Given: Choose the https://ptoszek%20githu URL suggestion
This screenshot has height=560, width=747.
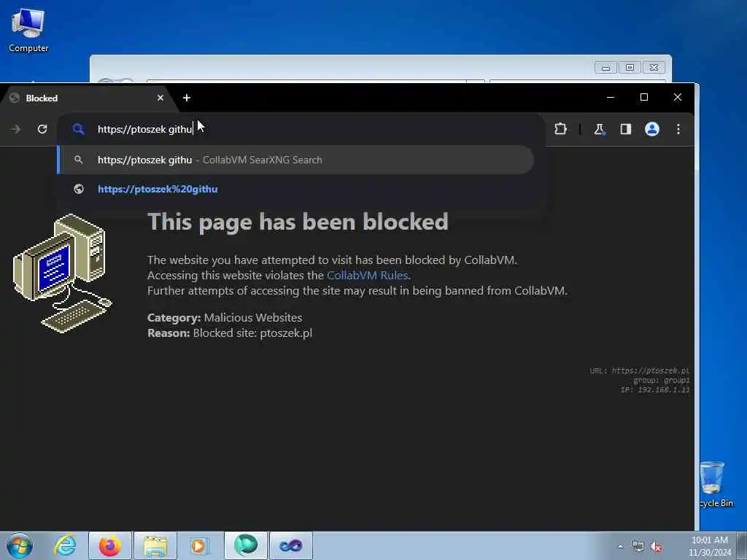Looking at the screenshot, I should (x=295, y=189).
